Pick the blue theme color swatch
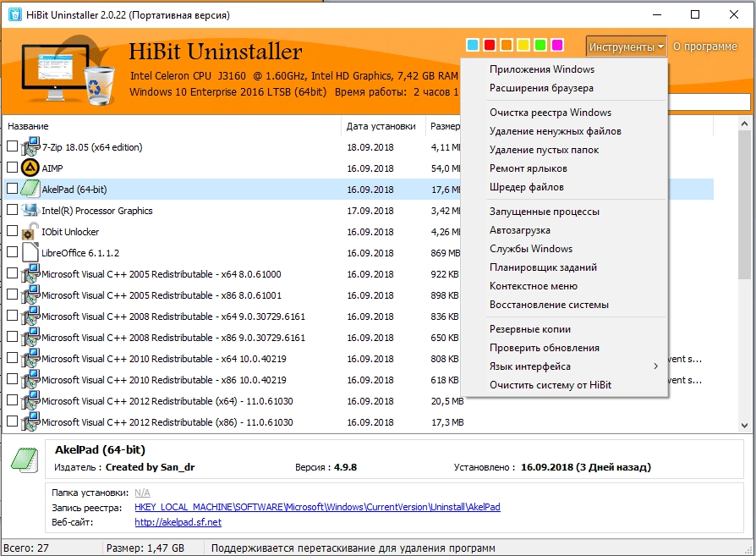Image resolution: width=756 pixels, height=556 pixels. [473, 45]
